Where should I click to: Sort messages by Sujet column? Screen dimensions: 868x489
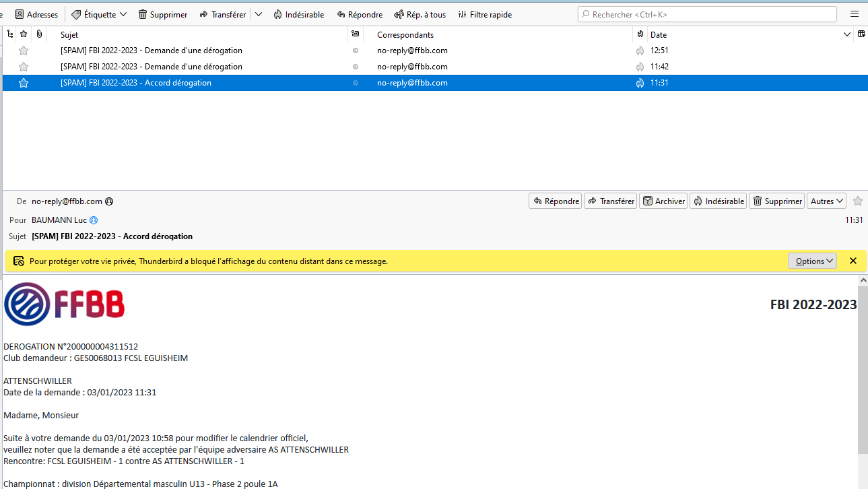(69, 34)
